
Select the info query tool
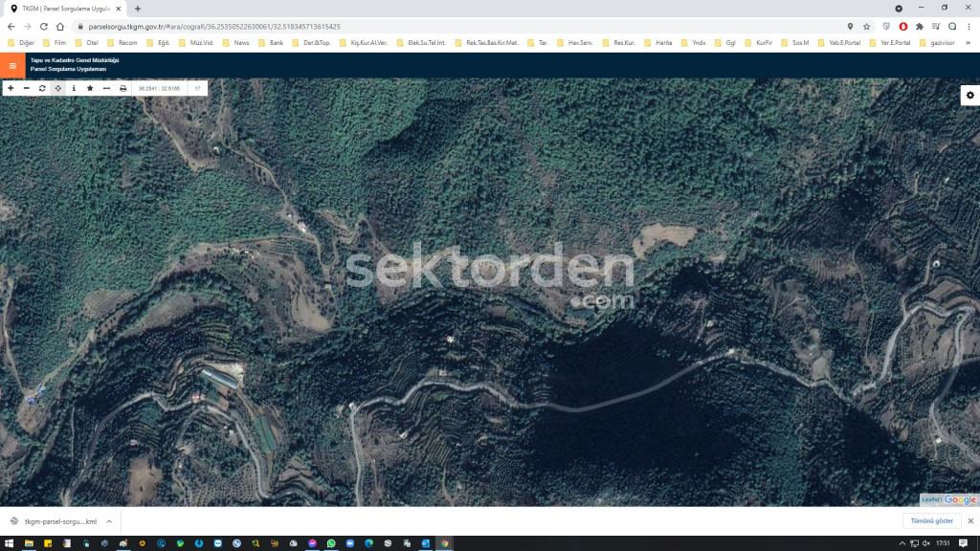(x=74, y=88)
